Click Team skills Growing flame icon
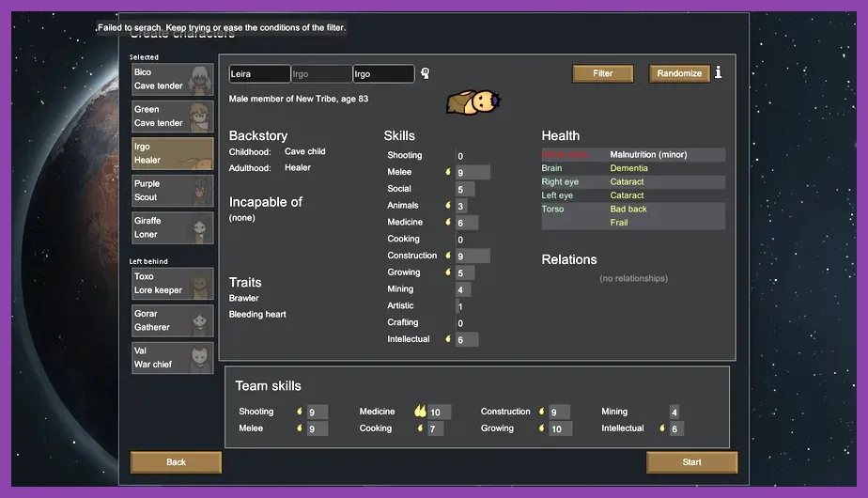 click(541, 428)
